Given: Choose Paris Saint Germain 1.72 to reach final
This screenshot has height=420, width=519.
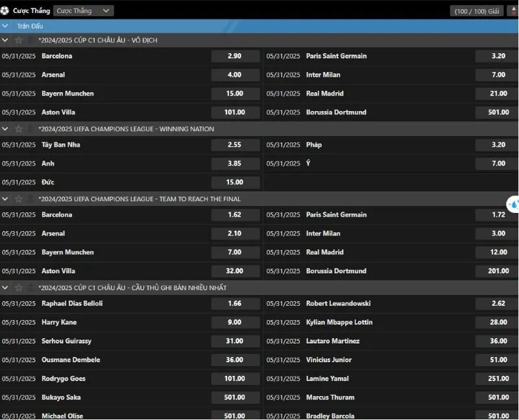Looking at the screenshot, I should point(498,215).
